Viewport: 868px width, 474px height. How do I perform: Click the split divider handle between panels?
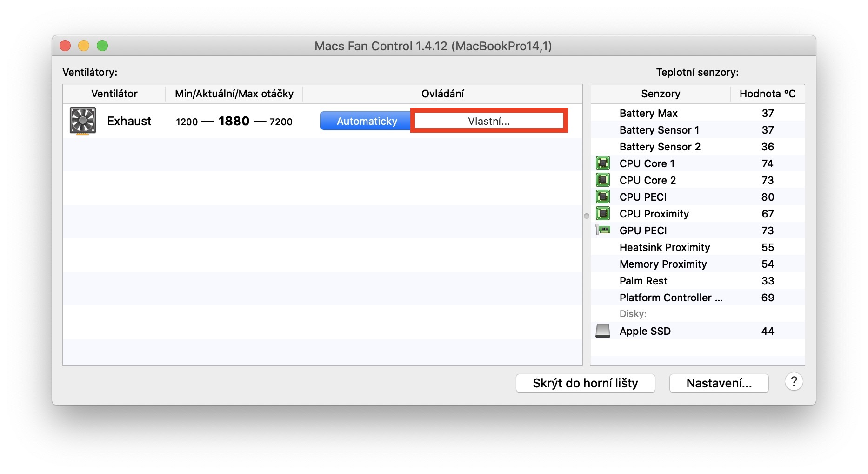(x=587, y=216)
